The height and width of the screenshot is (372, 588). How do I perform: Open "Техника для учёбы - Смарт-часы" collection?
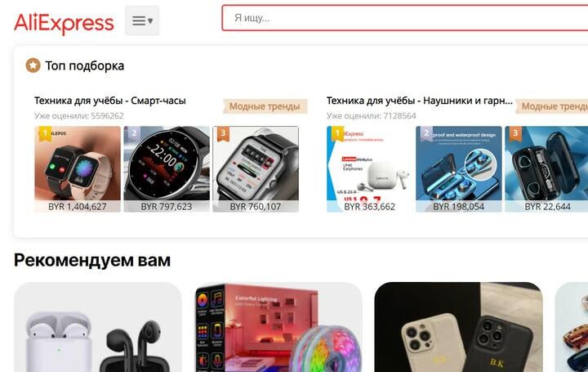(x=110, y=101)
